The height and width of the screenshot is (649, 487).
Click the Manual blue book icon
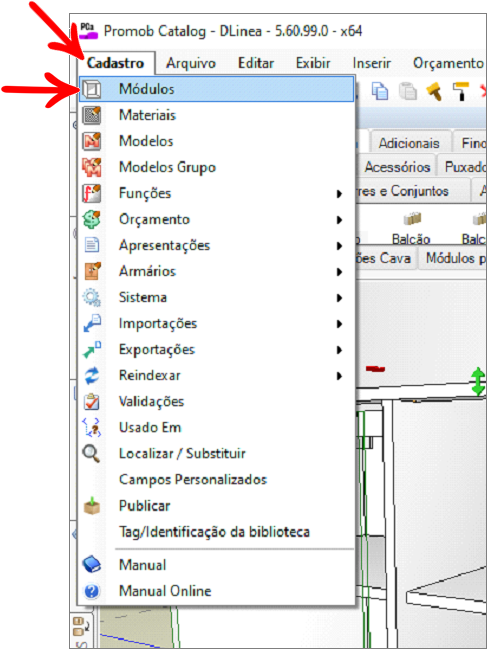tap(91, 565)
